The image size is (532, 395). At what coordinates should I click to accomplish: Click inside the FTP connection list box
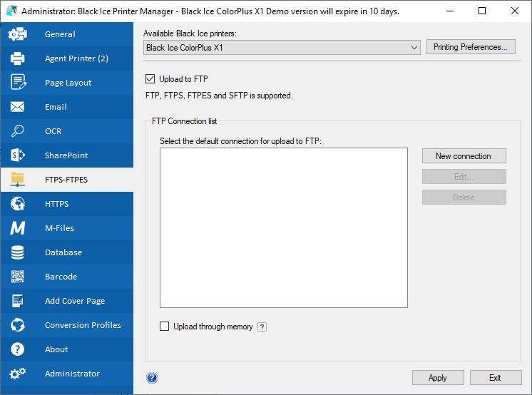(x=283, y=227)
